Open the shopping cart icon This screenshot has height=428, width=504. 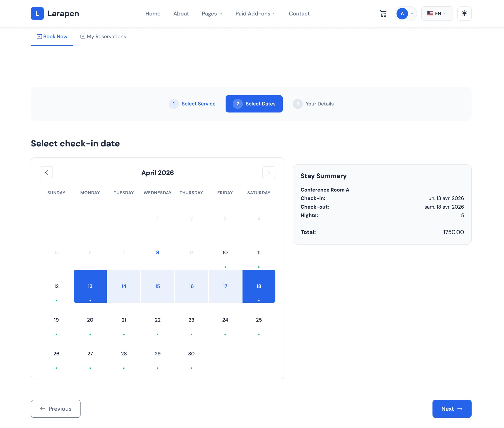click(x=383, y=14)
